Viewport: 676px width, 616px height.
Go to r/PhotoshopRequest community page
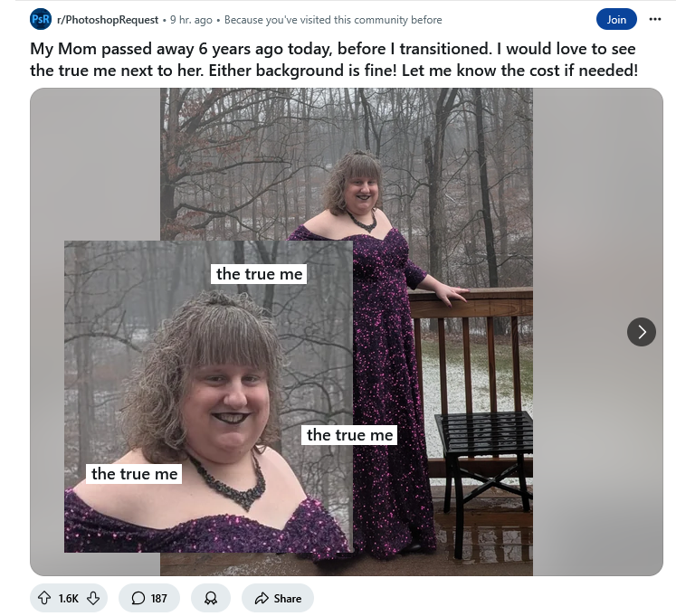108,20
